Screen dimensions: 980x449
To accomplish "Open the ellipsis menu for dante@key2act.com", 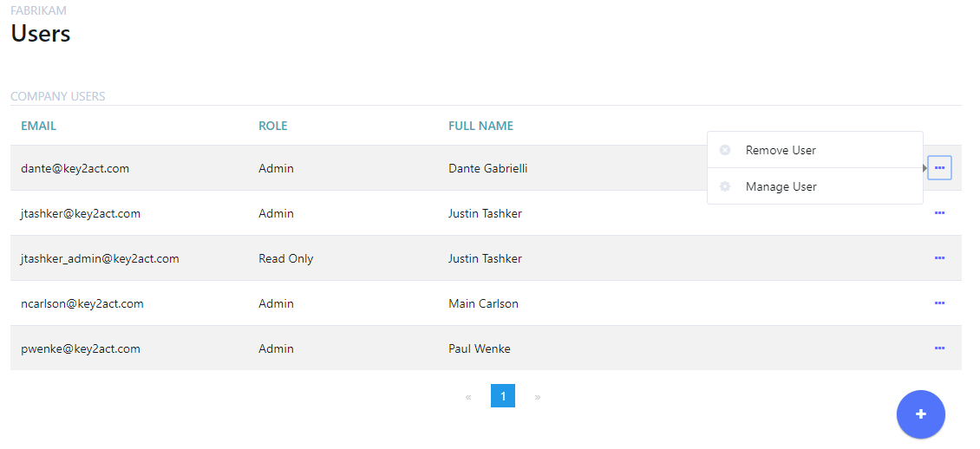I will [x=939, y=168].
